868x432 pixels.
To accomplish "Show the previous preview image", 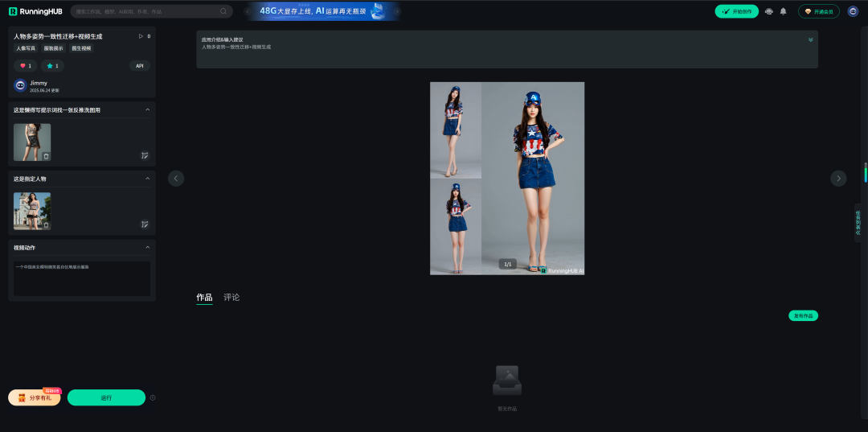I will (176, 179).
